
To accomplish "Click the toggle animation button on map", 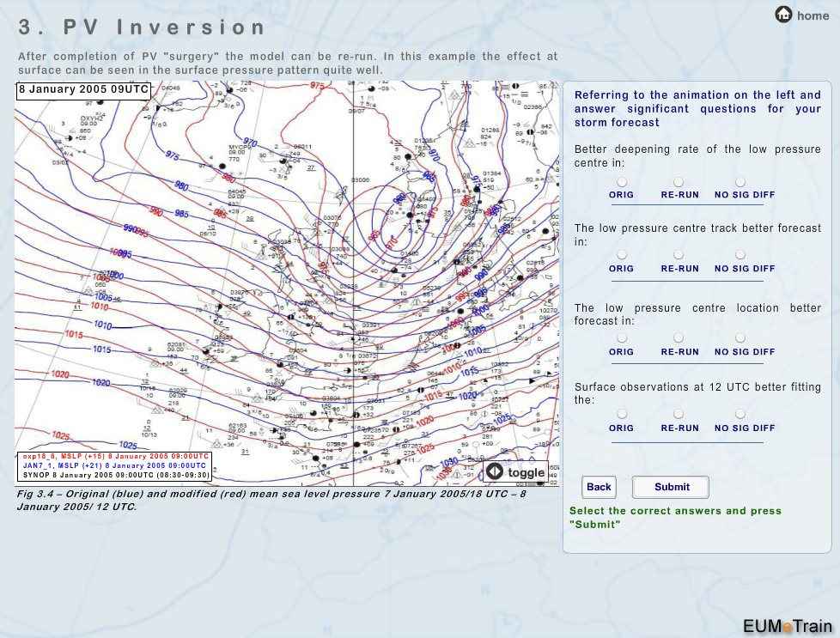I will pos(516,472).
